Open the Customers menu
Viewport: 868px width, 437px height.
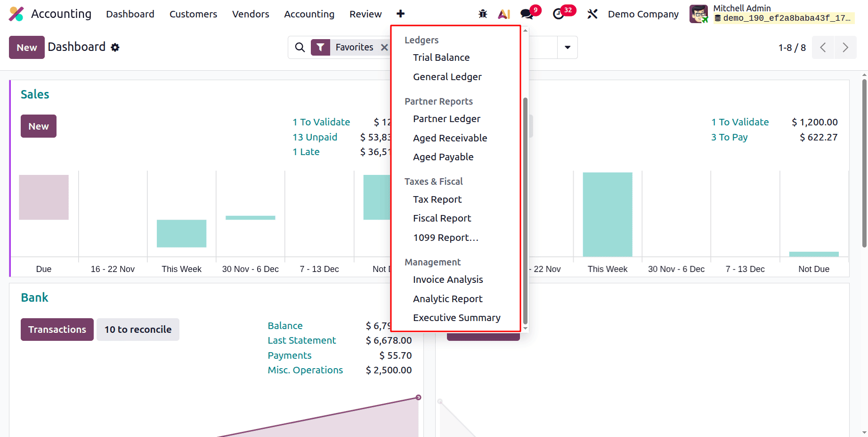click(193, 14)
